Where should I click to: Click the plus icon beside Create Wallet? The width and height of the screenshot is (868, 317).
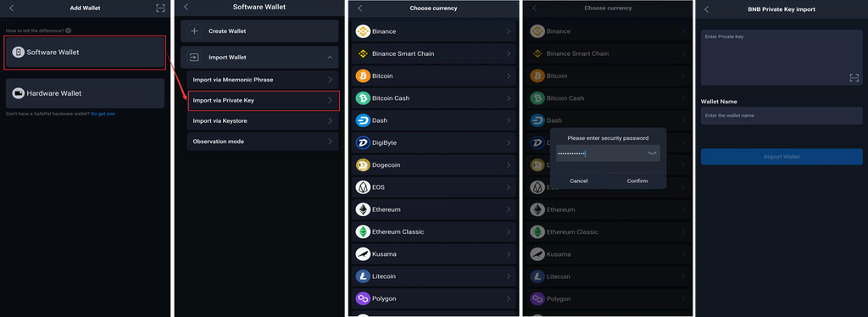tap(194, 31)
